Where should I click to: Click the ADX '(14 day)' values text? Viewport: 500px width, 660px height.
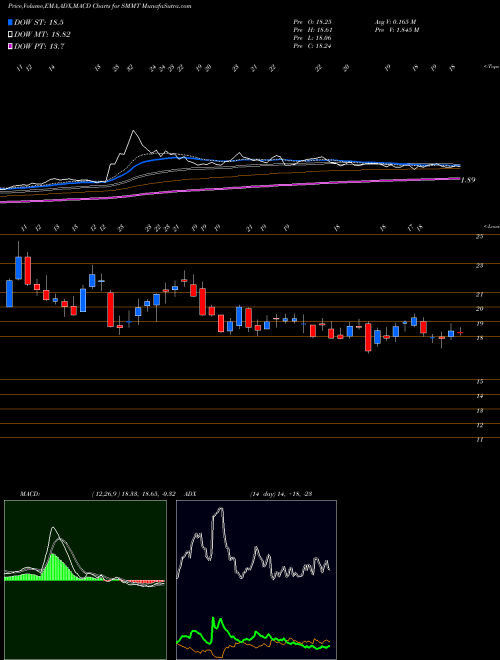(x=281, y=494)
